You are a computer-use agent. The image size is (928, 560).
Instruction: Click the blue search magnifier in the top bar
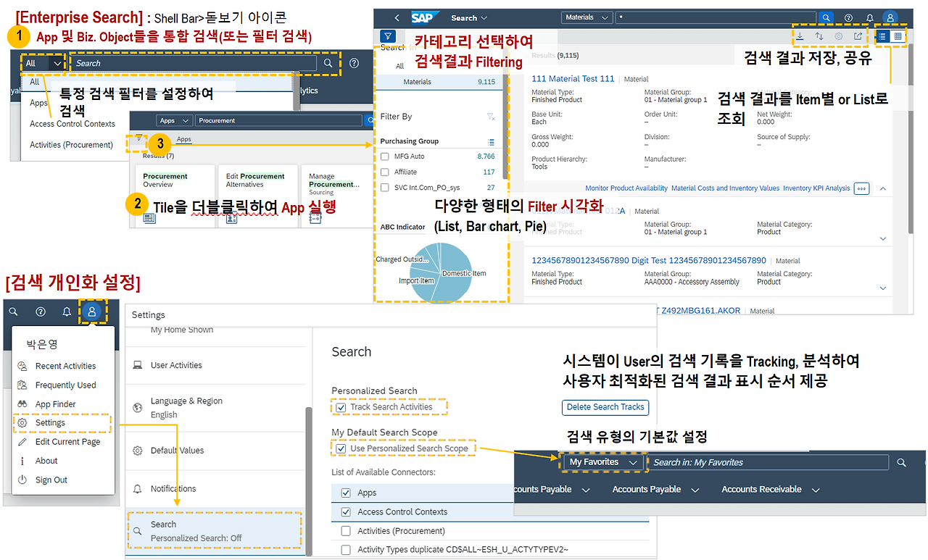tap(826, 17)
